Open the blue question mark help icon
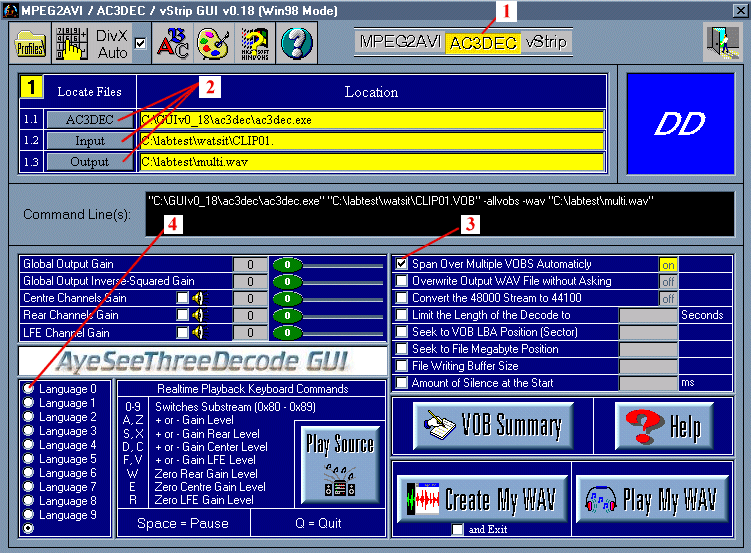The height and width of the screenshot is (553, 751). (x=296, y=44)
